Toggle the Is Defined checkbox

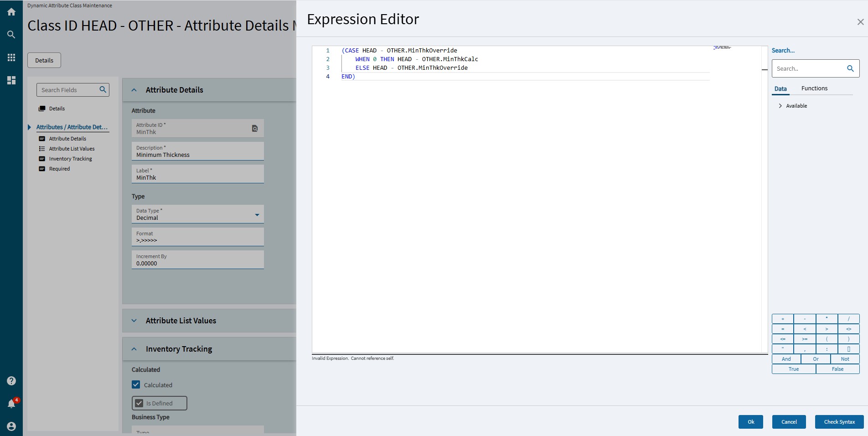tap(139, 403)
